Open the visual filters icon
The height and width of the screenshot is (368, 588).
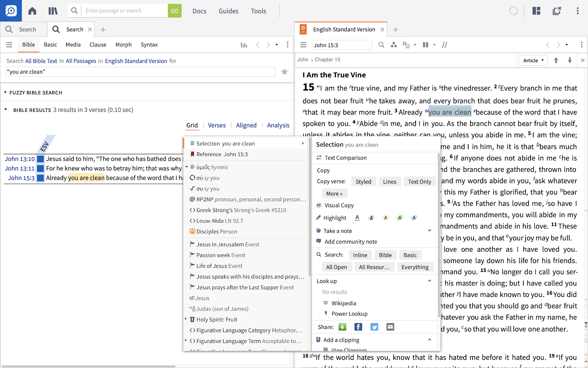pyautogui.click(x=394, y=45)
